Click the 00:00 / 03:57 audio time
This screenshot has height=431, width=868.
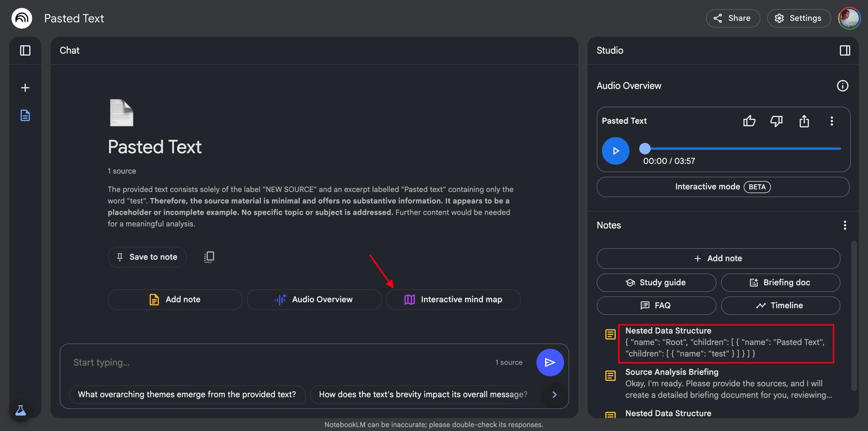(x=669, y=161)
